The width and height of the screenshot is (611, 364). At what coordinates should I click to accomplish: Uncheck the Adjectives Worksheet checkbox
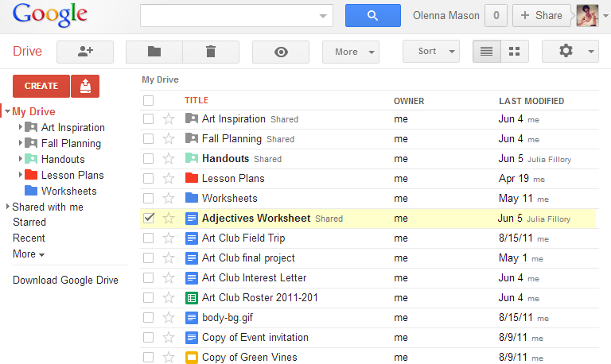pyautogui.click(x=149, y=219)
